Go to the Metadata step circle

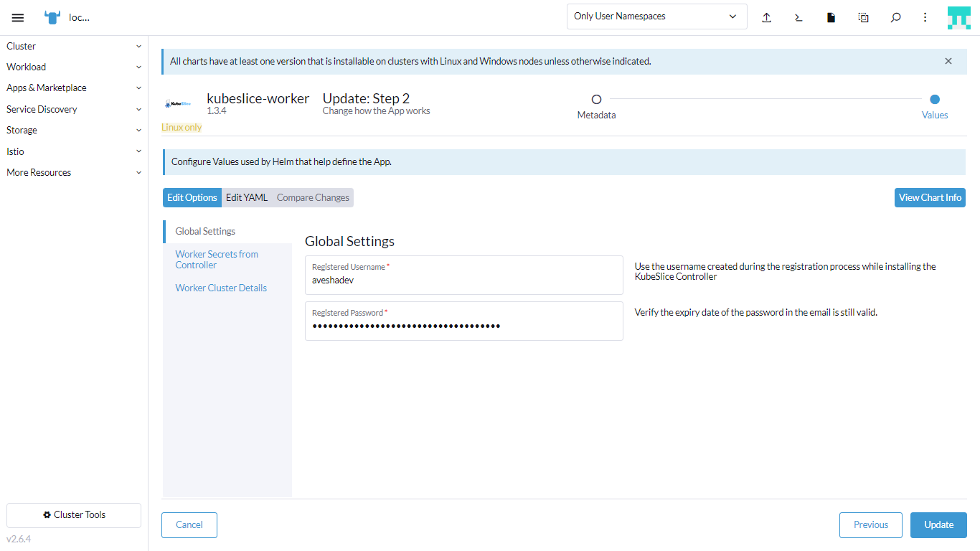596,100
